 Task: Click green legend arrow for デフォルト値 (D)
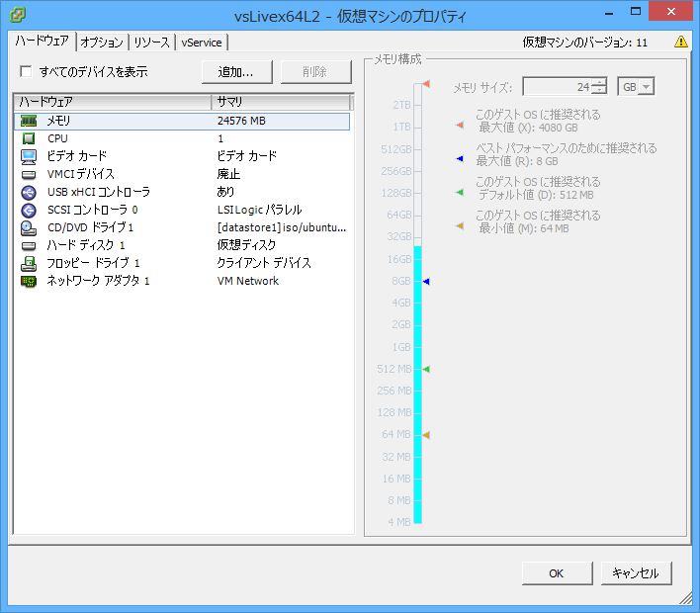pyautogui.click(x=460, y=193)
